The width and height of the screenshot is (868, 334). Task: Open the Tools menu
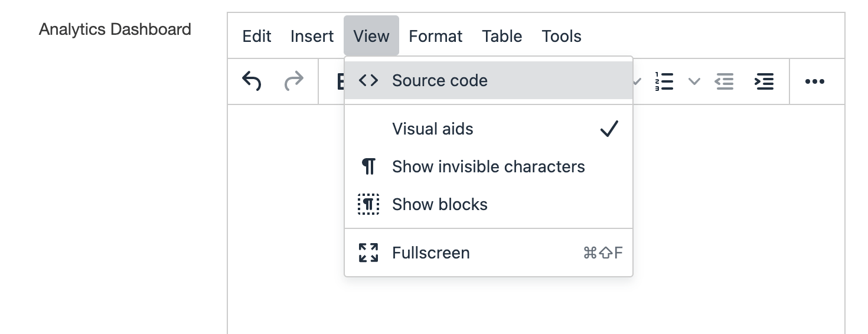coord(562,37)
